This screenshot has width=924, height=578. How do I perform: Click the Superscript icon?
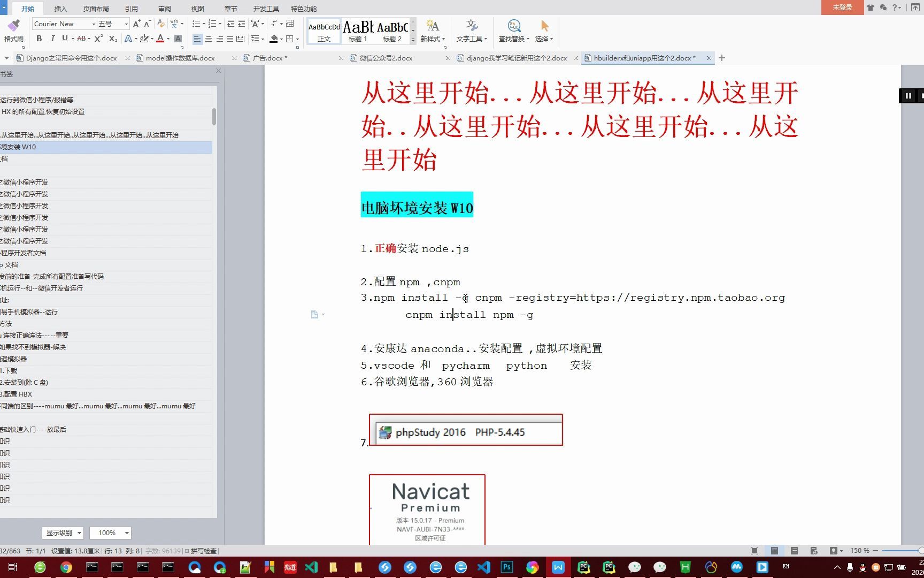coord(98,38)
